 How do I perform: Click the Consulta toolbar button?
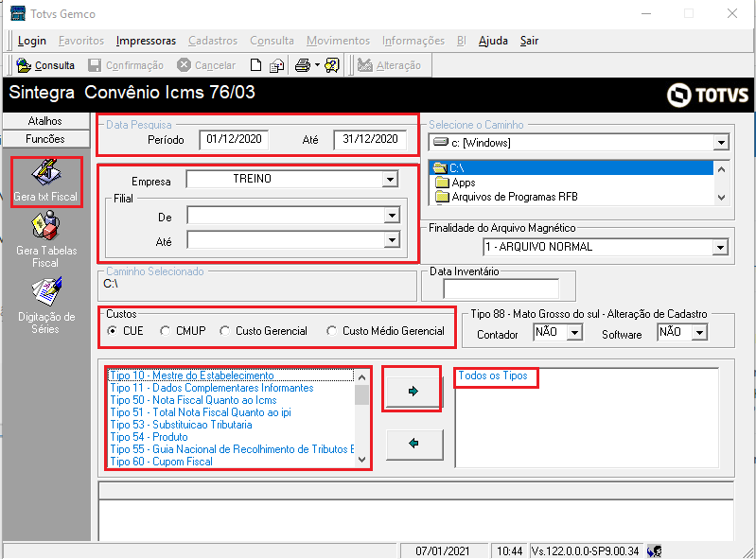[45, 65]
